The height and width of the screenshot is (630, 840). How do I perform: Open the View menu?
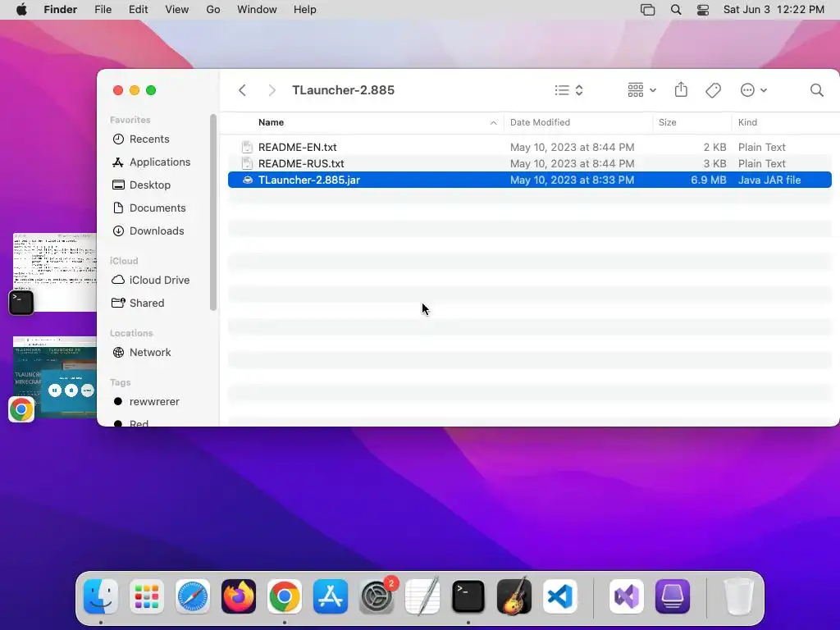click(x=177, y=10)
